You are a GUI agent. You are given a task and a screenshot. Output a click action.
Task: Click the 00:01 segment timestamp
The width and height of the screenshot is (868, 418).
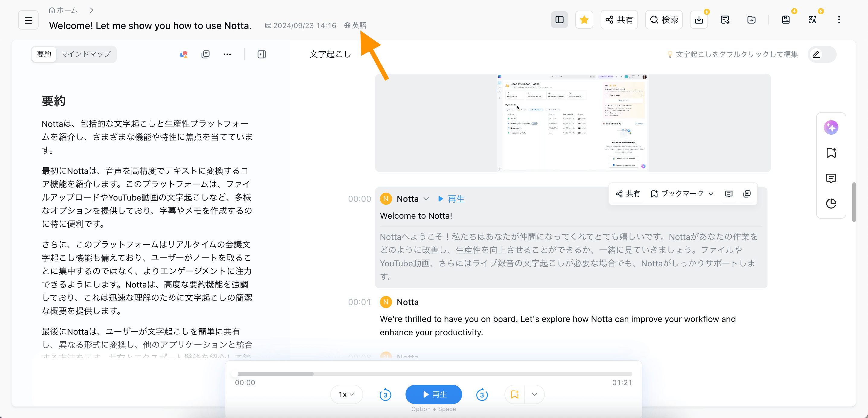(359, 302)
